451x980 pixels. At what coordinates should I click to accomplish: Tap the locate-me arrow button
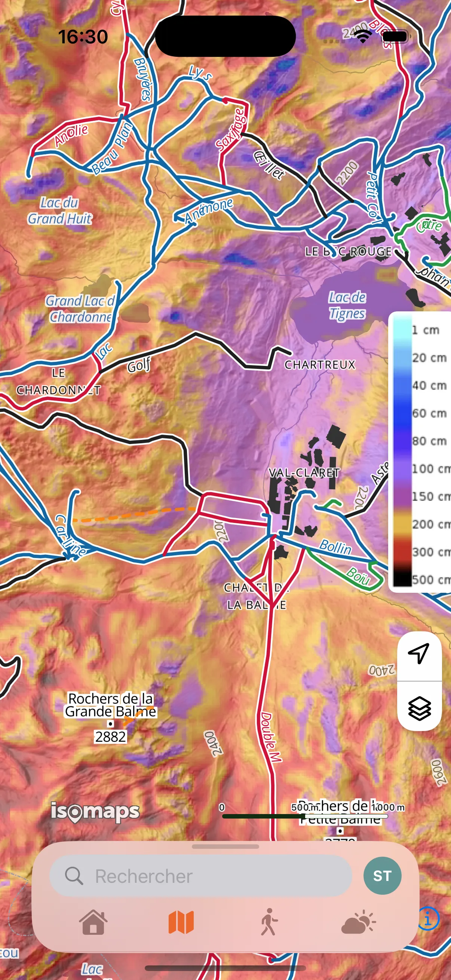[418, 654]
